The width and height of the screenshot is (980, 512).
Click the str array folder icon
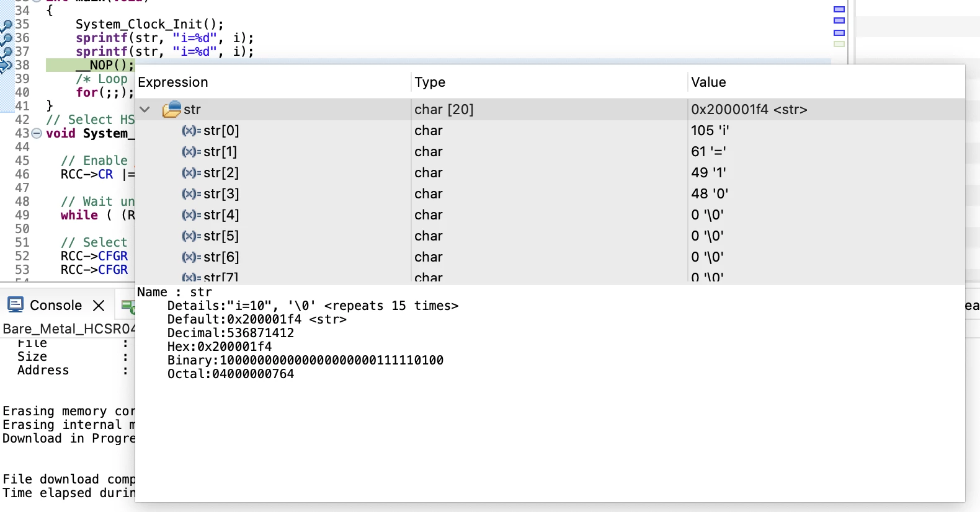(x=172, y=109)
